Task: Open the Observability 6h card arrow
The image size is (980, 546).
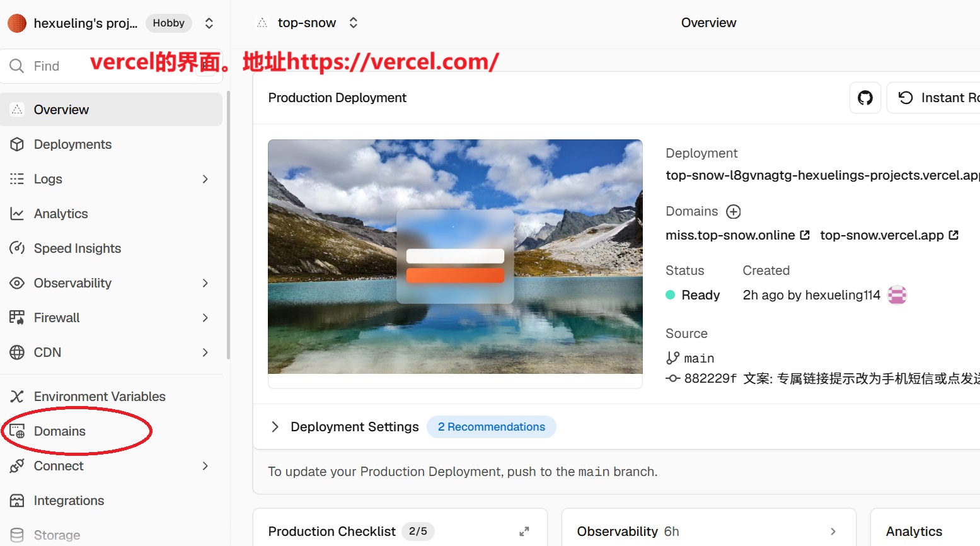Action: (833, 531)
